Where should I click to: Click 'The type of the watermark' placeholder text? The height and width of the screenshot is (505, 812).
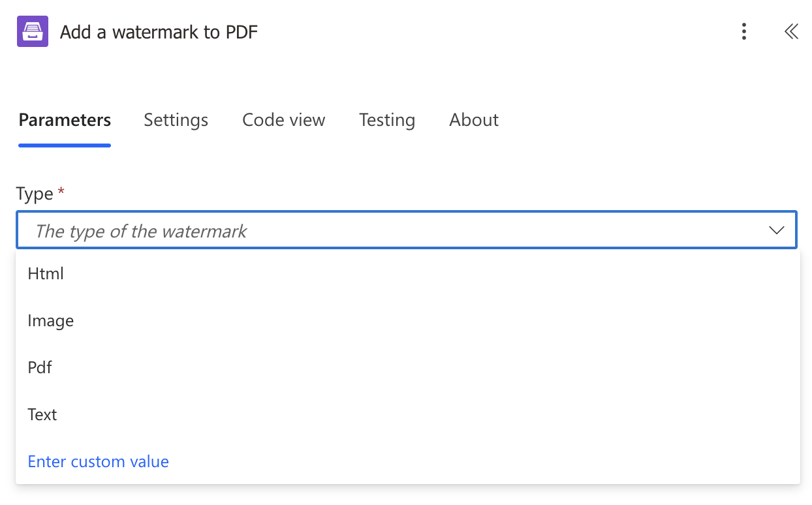pyautogui.click(x=141, y=231)
